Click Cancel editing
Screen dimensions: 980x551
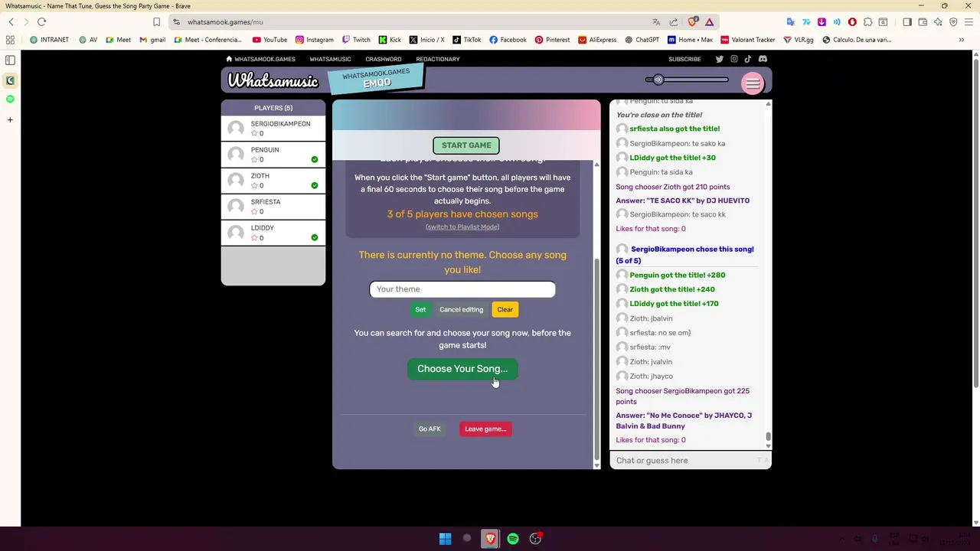pos(461,309)
